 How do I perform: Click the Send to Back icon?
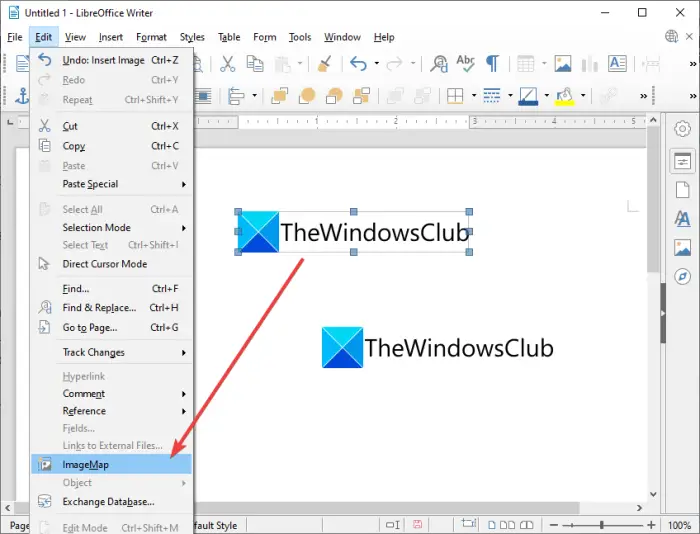pos(361,96)
